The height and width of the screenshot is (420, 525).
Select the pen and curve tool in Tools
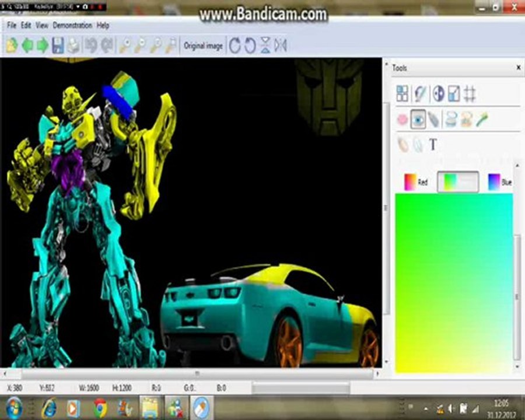point(420,93)
